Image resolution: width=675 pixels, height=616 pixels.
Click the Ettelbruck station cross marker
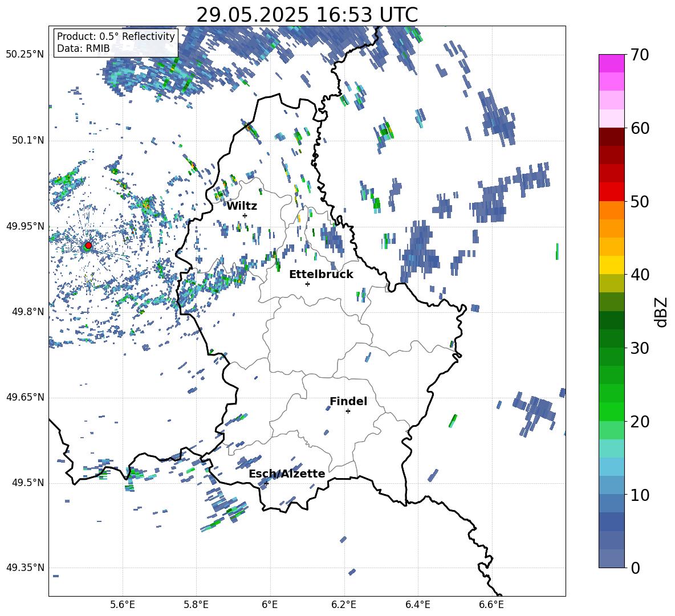[x=307, y=284]
